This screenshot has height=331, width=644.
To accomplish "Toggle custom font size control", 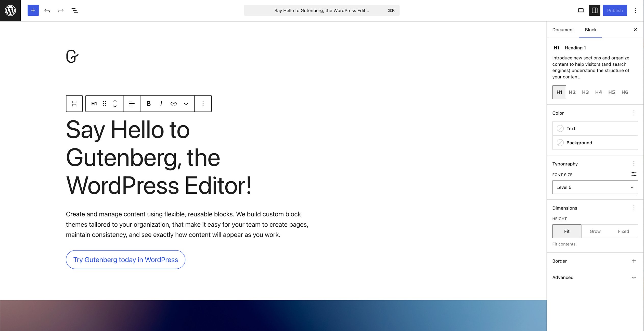I will tap(634, 174).
